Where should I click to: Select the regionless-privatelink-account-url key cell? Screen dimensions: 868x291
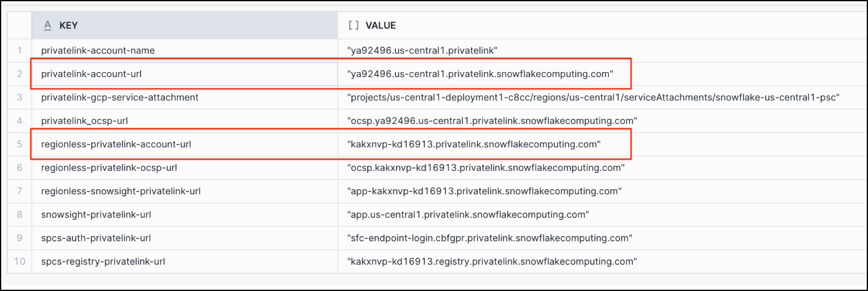click(116, 144)
